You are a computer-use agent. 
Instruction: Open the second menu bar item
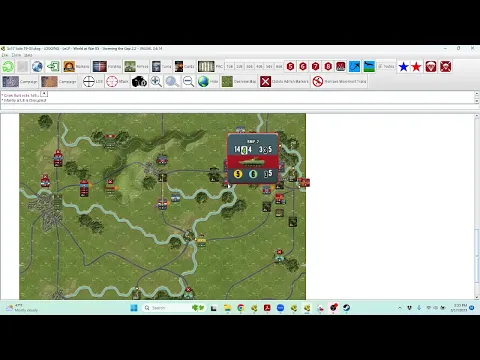click(x=16, y=55)
